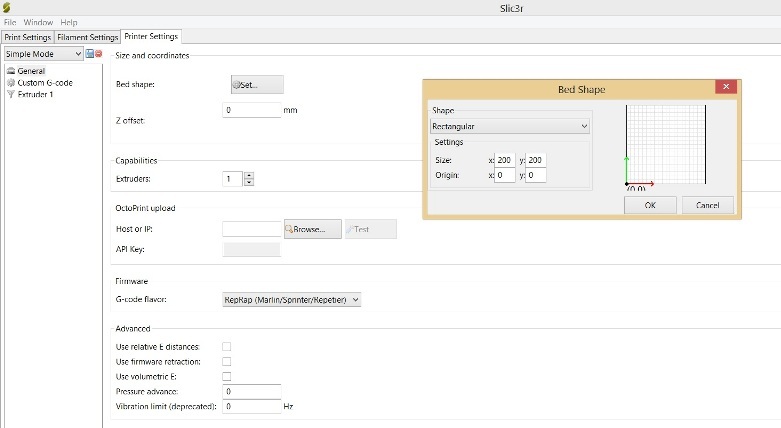
Task: Click the Slic3r app icon in title bar
Action: (x=7, y=7)
